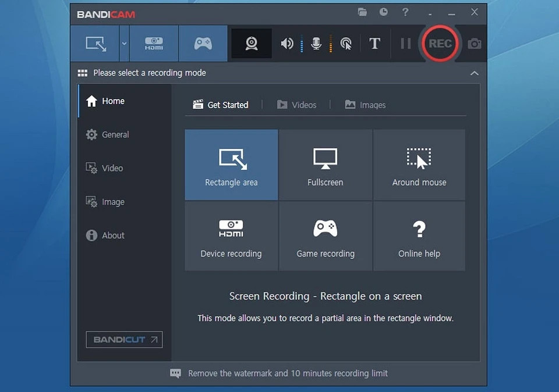559x392 pixels.
Task: Switch to the Videos tab
Action: [297, 105]
